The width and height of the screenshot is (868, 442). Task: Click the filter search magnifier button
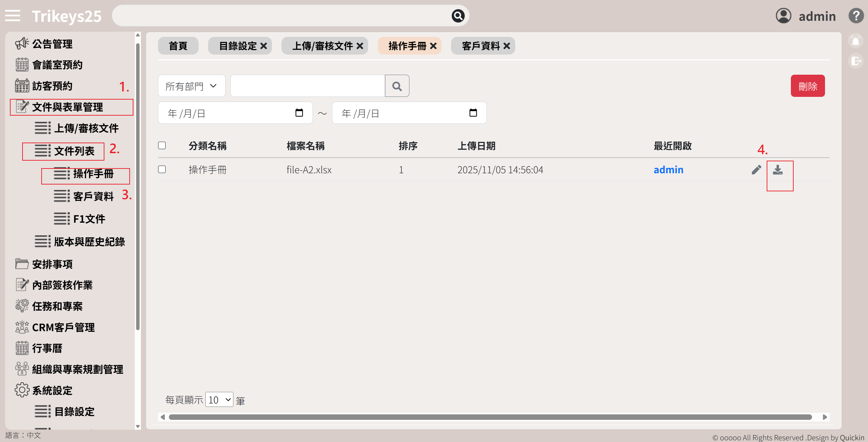coord(397,86)
